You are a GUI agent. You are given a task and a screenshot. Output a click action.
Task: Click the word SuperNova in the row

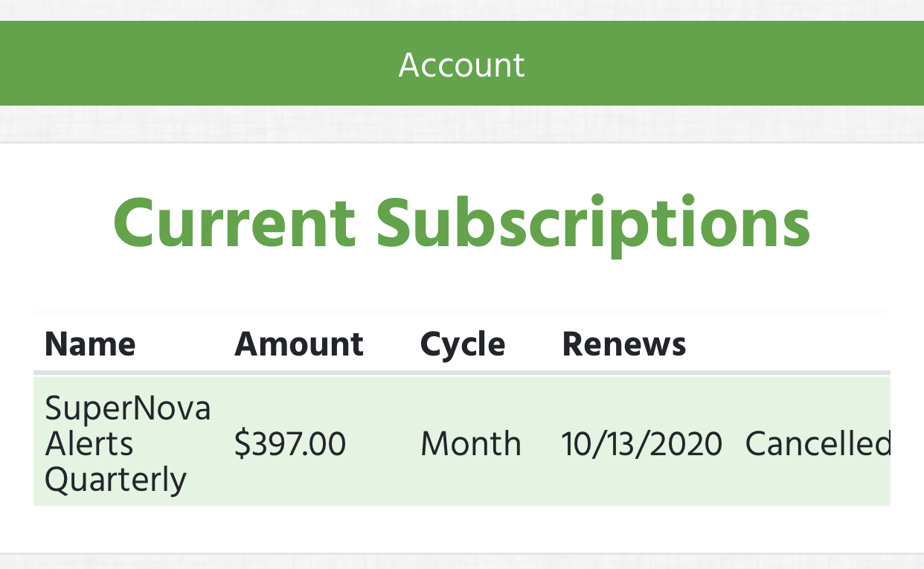[127, 408]
